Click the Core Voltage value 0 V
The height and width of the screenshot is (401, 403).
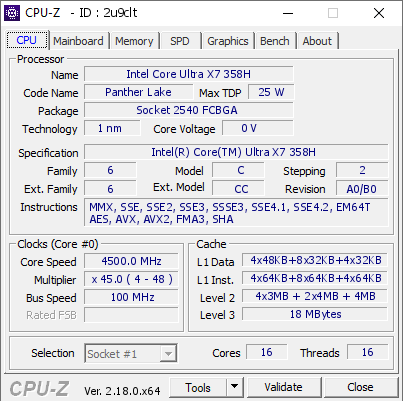[258, 128]
